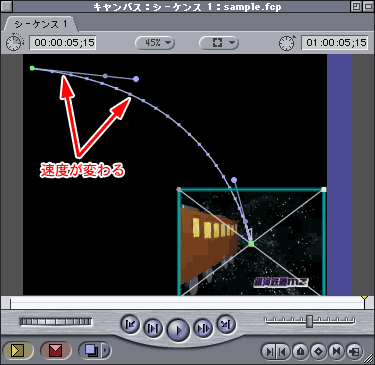
Task: Click the 00:00:05;15 duration timecode field
Action: [x=63, y=43]
